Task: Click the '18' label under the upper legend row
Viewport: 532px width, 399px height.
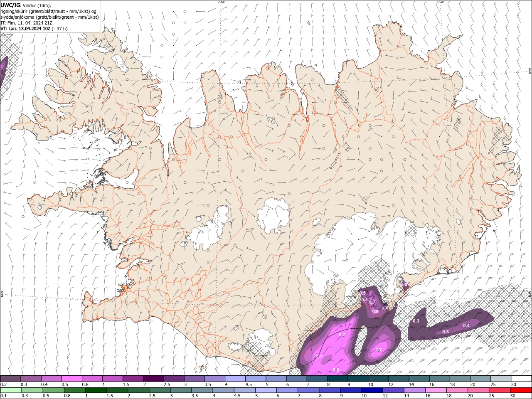Action: pos(452,384)
